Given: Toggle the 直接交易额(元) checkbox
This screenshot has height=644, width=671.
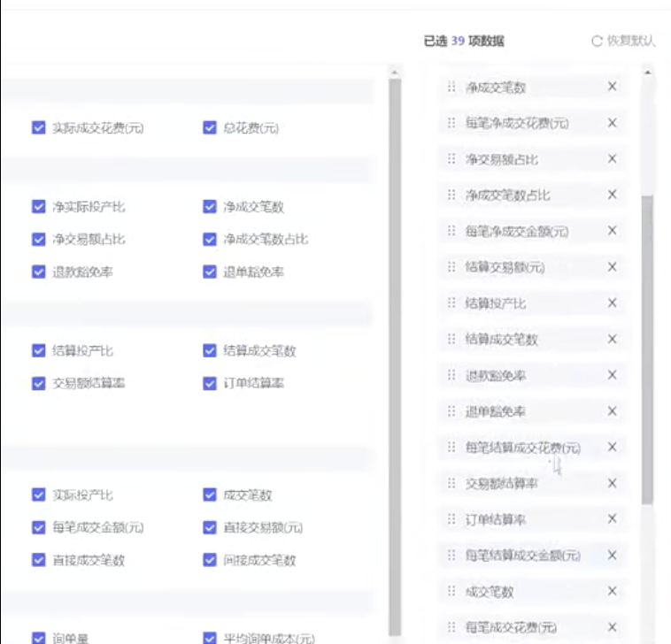Looking at the screenshot, I should tap(210, 527).
